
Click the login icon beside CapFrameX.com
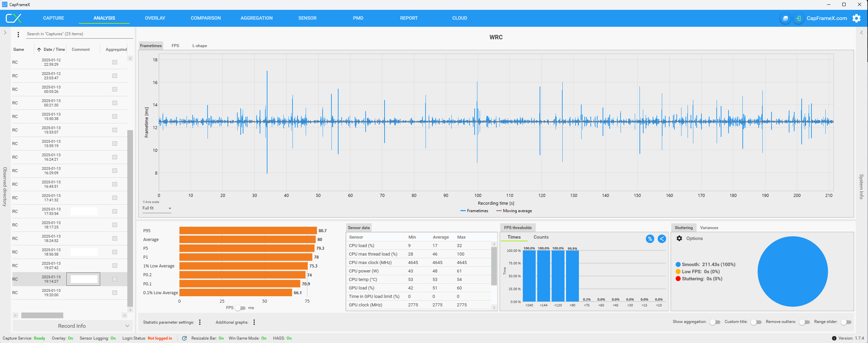(x=798, y=18)
